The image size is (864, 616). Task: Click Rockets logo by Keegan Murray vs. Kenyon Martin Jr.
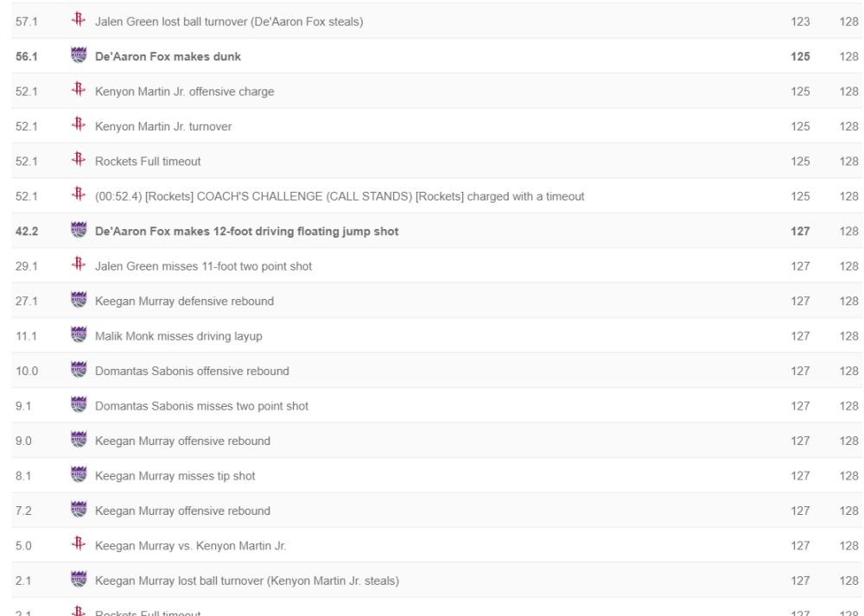[79, 543]
